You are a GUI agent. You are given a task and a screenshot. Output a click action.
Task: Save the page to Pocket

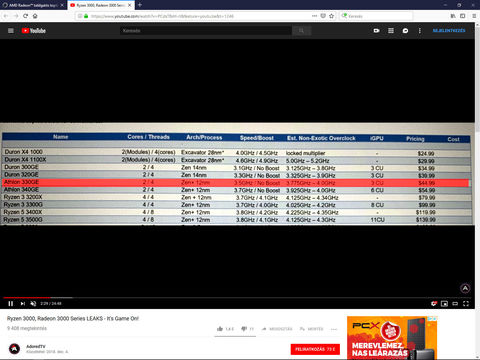pyautogui.click(x=323, y=16)
